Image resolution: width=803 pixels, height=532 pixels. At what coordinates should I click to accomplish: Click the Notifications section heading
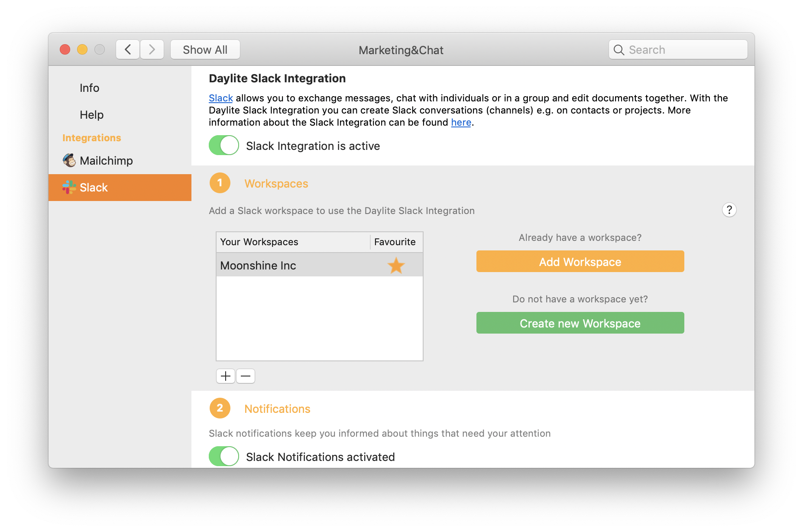pyautogui.click(x=277, y=409)
